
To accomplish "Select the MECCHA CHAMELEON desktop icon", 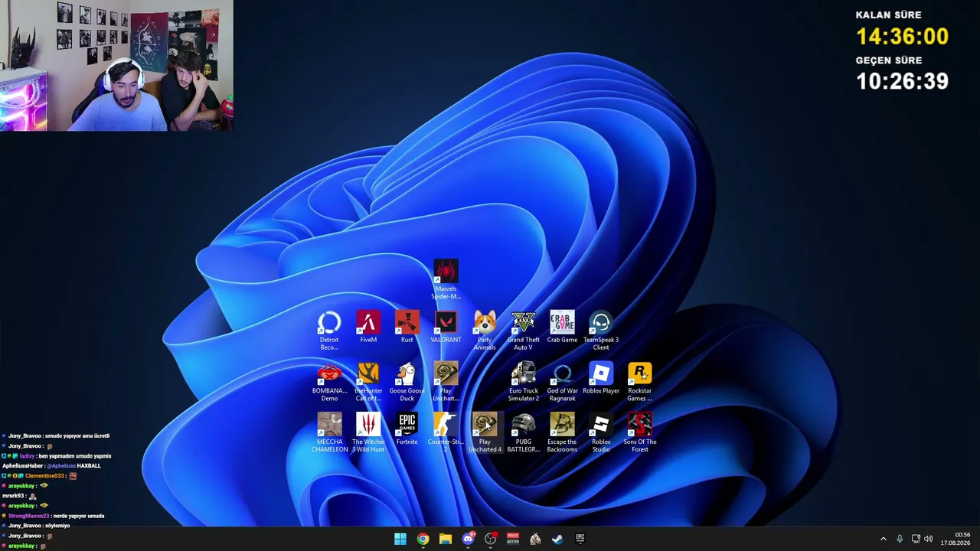I will (x=329, y=433).
